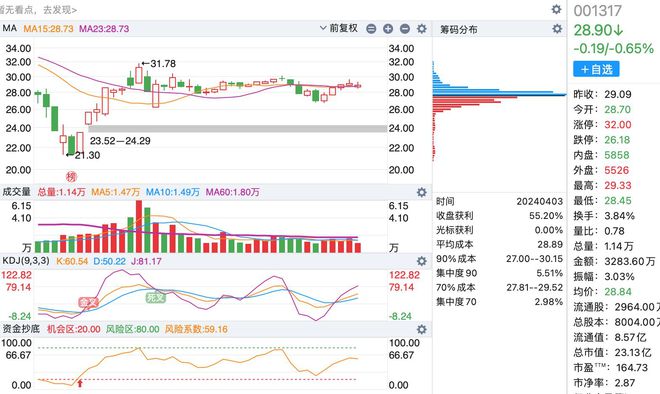Open 资金抄底 indicator settings gear

tap(421, 329)
